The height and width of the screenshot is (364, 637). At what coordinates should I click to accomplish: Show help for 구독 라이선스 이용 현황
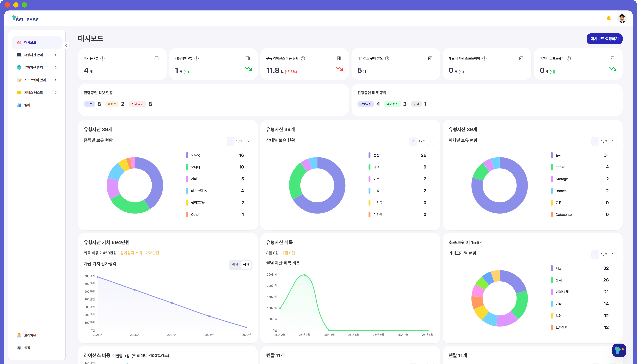(303, 59)
